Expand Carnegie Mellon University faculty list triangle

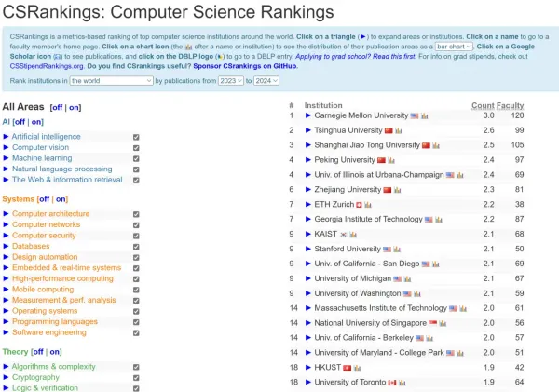[x=308, y=115]
